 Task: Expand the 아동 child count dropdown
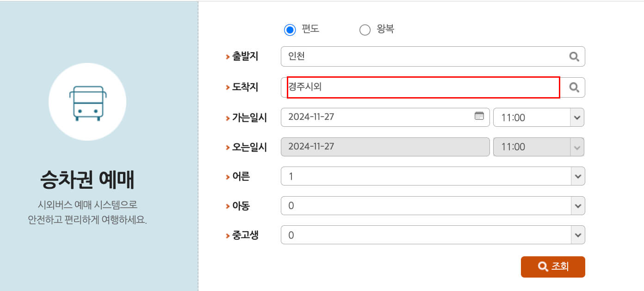click(x=577, y=205)
